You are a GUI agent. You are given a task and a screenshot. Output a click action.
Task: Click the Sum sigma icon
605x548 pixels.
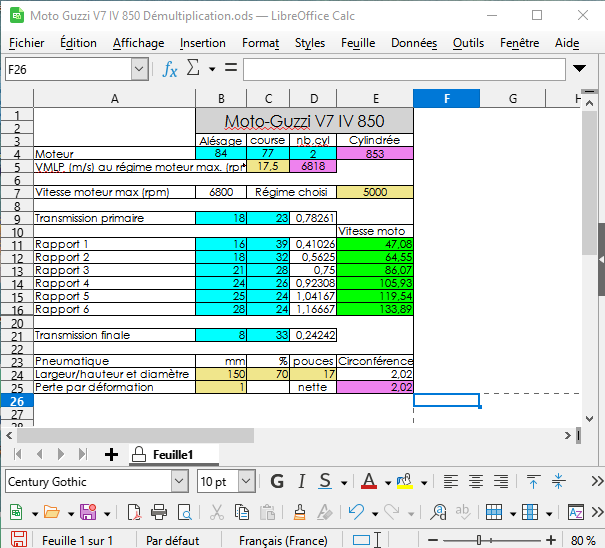pyautogui.click(x=193, y=68)
